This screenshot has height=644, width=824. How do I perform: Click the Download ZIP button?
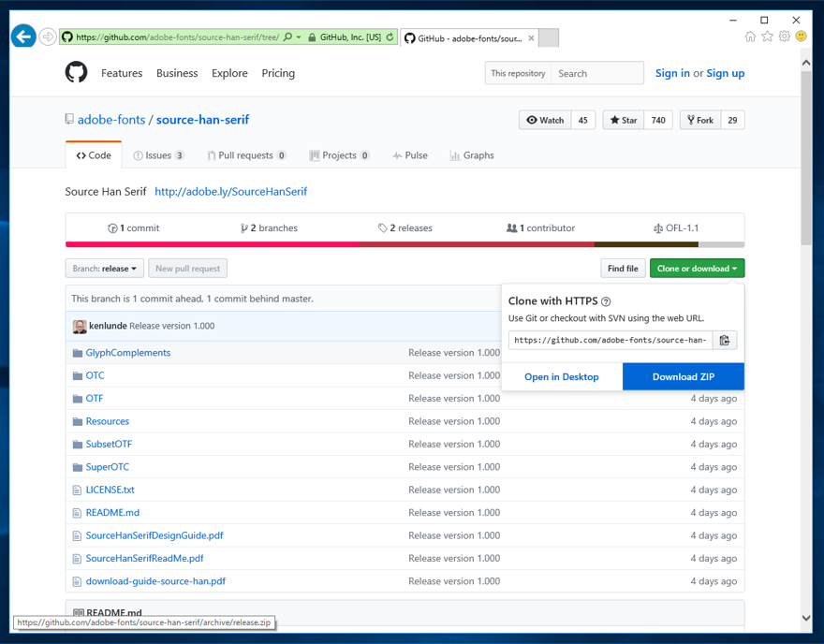click(x=684, y=376)
